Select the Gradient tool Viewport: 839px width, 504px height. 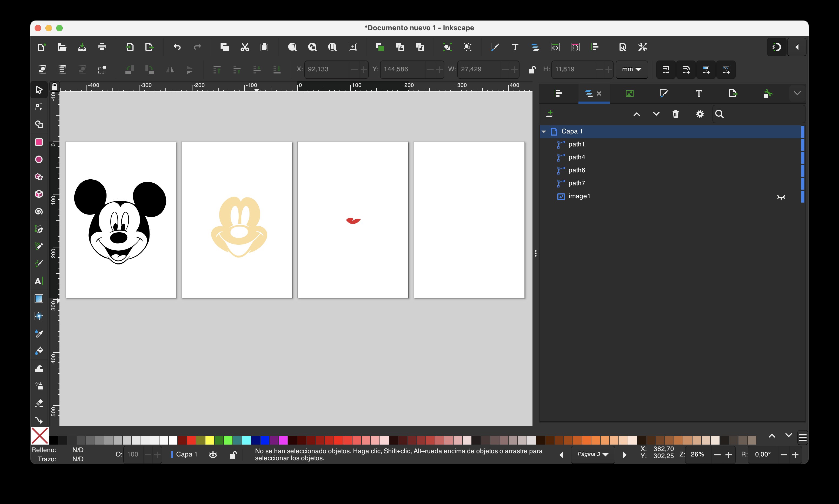39,298
